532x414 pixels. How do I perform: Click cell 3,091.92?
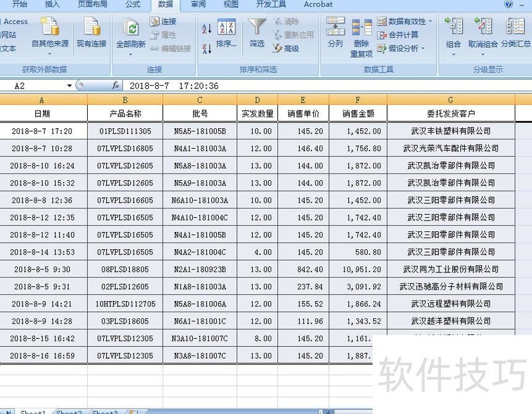point(358,287)
